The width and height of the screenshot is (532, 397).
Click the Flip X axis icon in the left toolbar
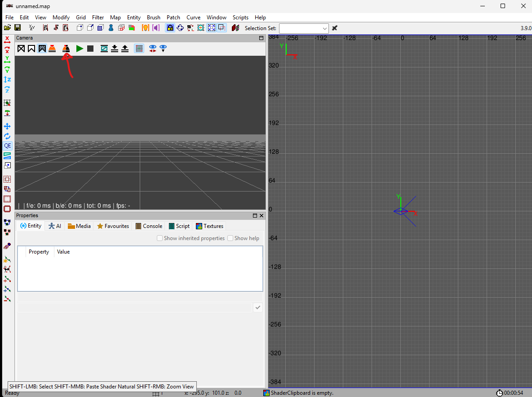pos(7,40)
